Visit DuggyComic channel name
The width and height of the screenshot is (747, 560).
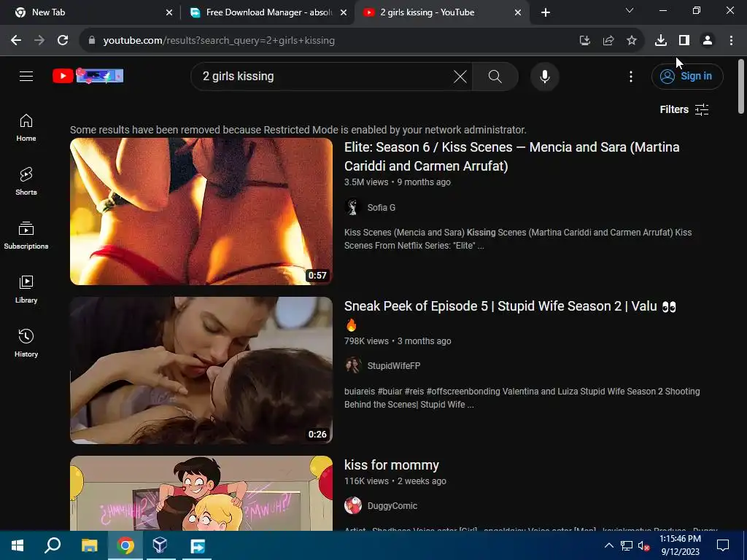point(392,506)
